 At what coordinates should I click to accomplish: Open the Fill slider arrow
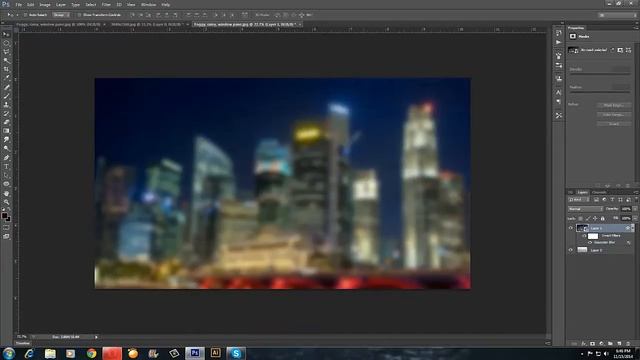(634, 219)
